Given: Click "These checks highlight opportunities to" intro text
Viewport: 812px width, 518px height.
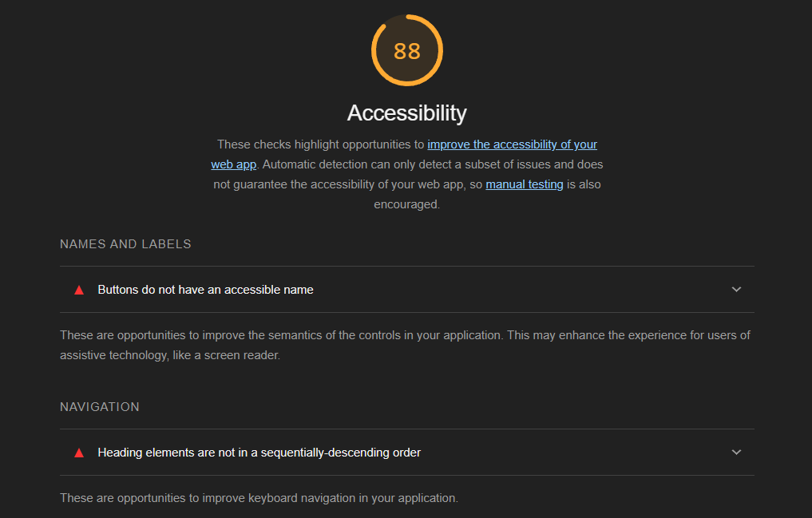Looking at the screenshot, I should point(321,144).
